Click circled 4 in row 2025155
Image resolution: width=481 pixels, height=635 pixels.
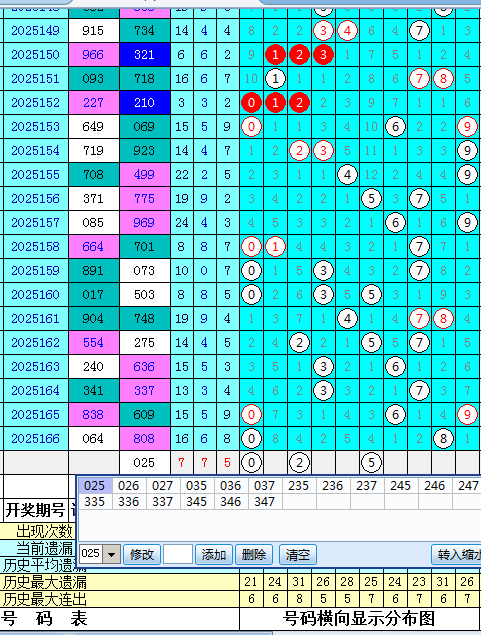(x=347, y=175)
